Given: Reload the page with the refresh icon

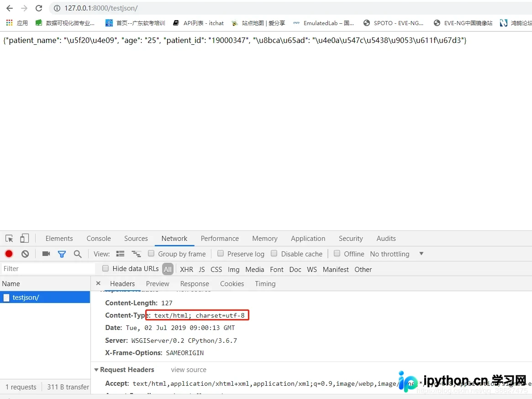Looking at the screenshot, I should point(39,8).
